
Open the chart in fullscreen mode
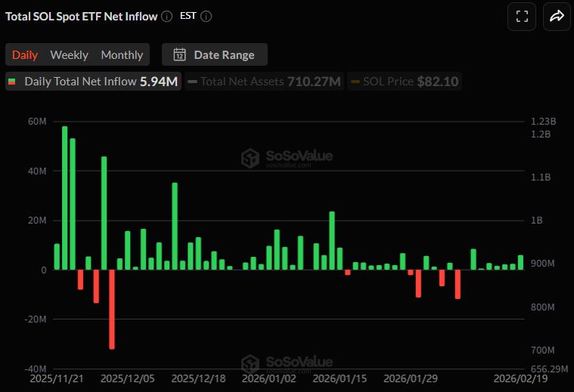click(x=521, y=16)
